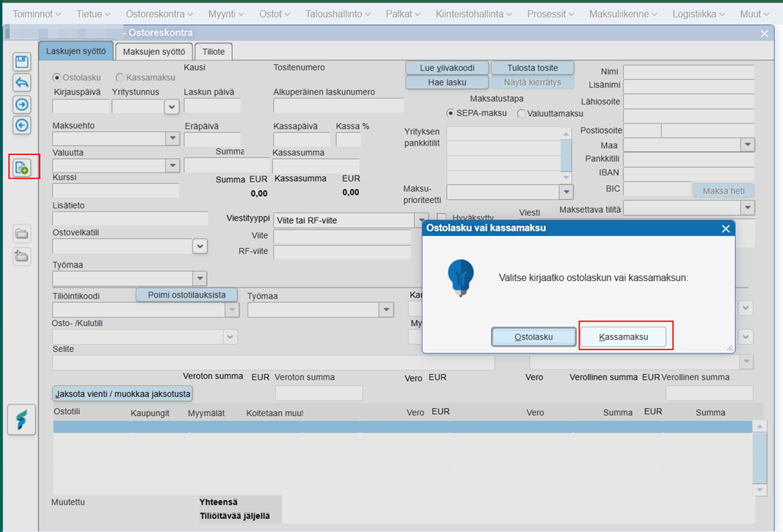Screen dimensions: 783x532
Task: Switch to the Tiliote tab
Action: click(x=213, y=51)
